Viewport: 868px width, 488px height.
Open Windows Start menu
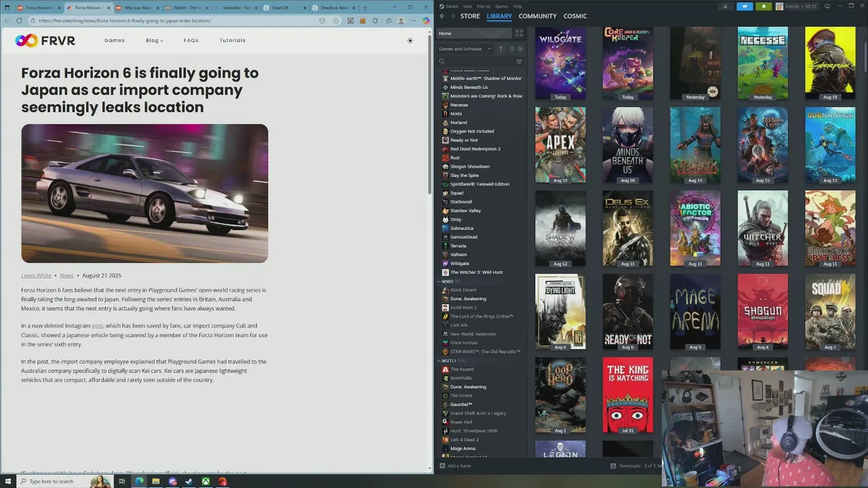click(7, 481)
